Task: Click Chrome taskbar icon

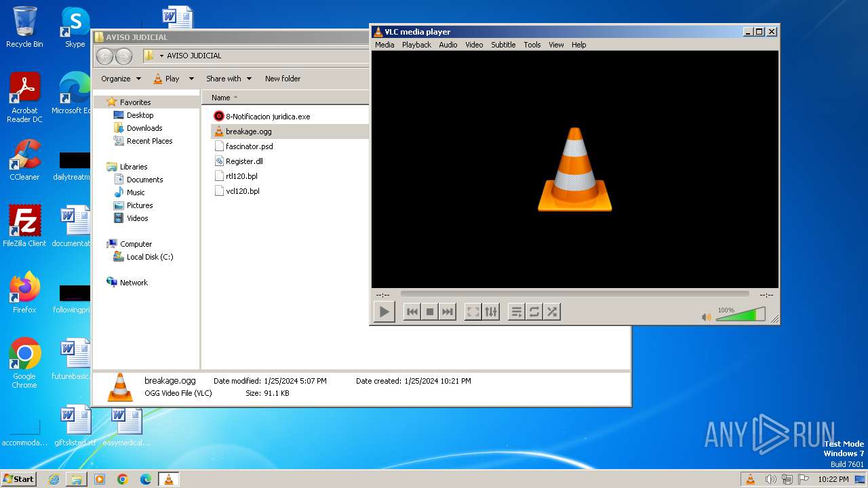Action: (x=123, y=479)
